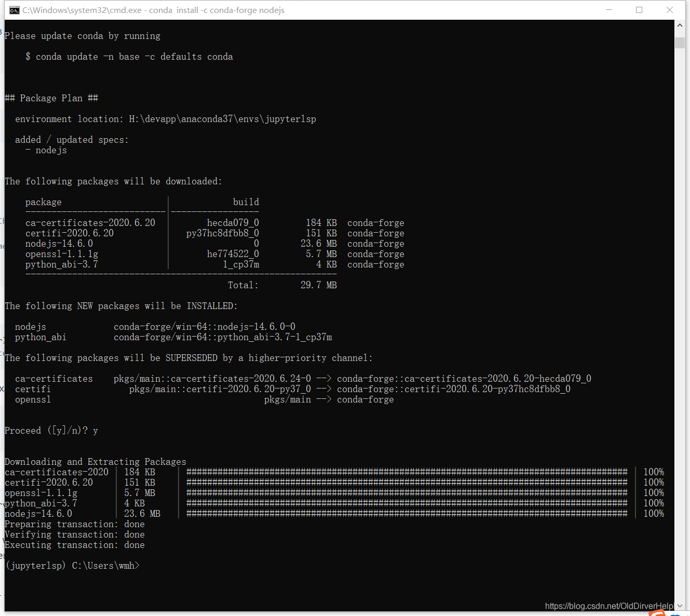The image size is (690, 616).
Task: Click 'Please update conda by running' line
Action: pos(83,36)
